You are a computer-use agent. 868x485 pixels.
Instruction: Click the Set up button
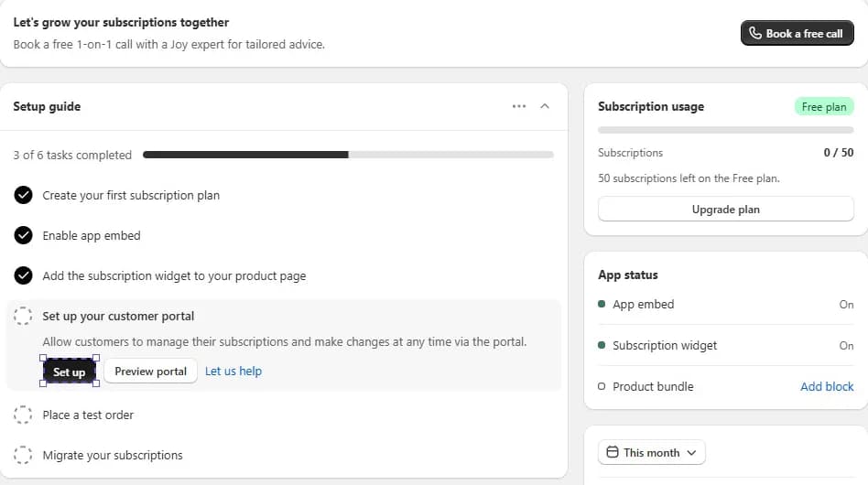pos(70,372)
